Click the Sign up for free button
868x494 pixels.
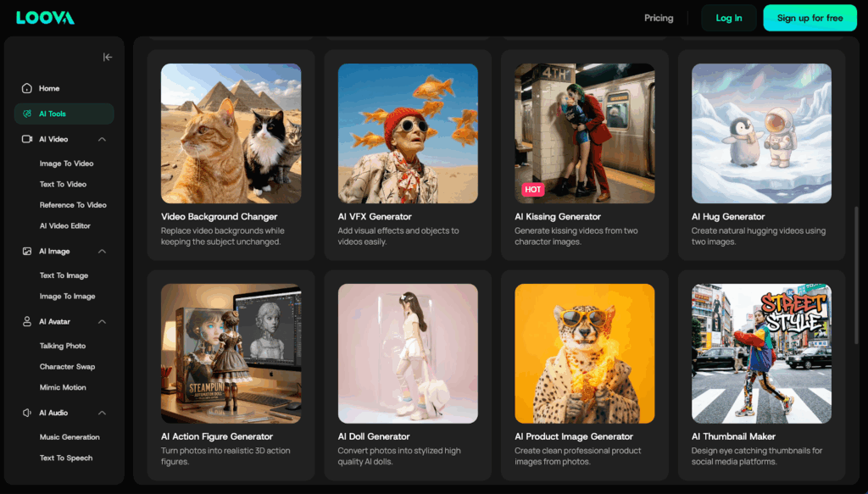(x=810, y=18)
